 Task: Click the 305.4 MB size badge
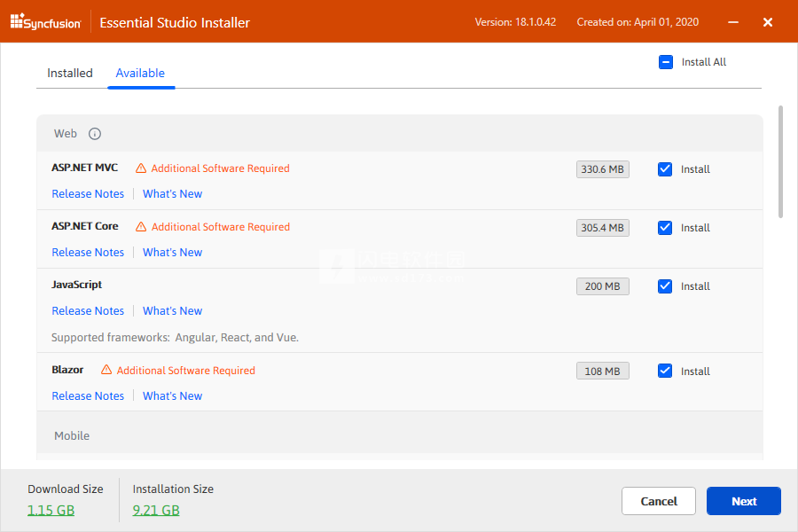coord(603,228)
